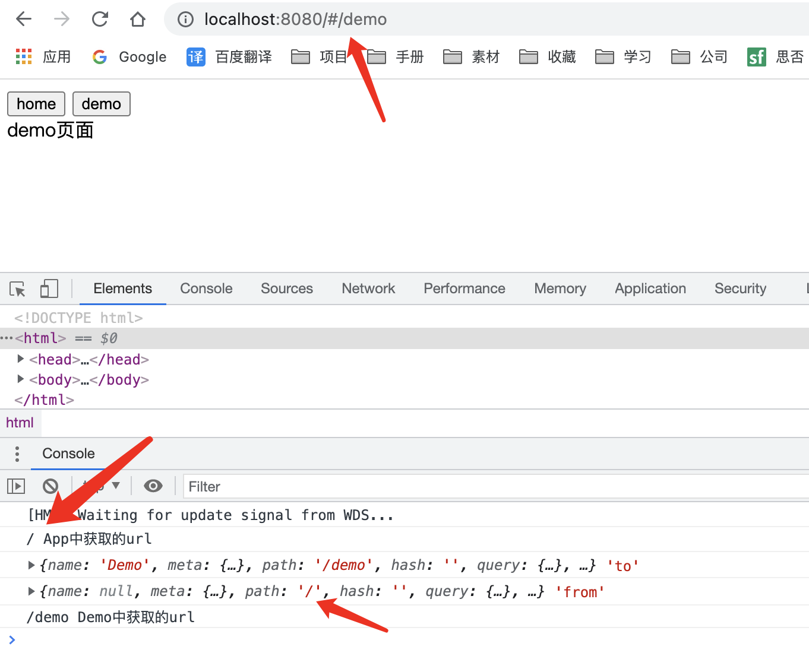Toggle the device toolbar icon

49,289
